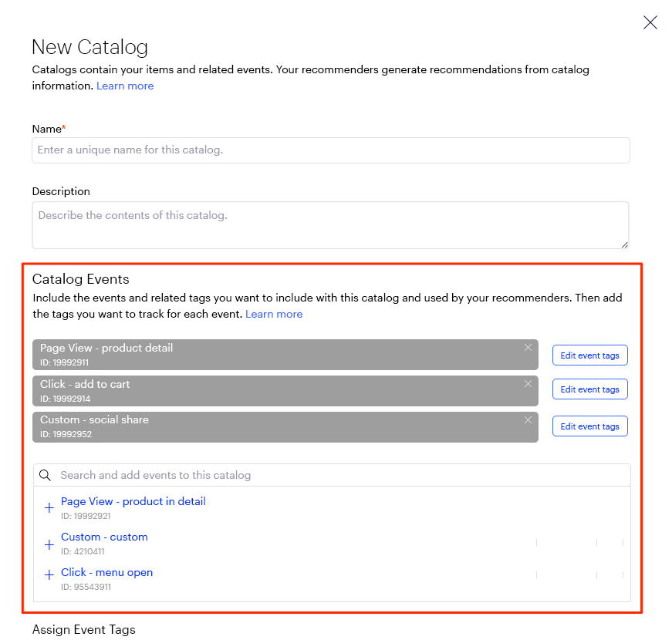
Task: Focus the catalog Name input field
Action: coord(331,150)
